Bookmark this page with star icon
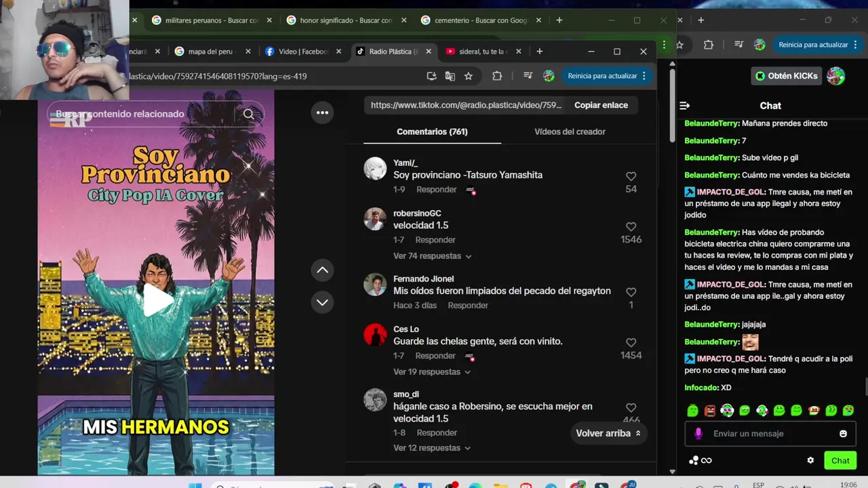Screen dimensions: 868x488 click(468, 76)
